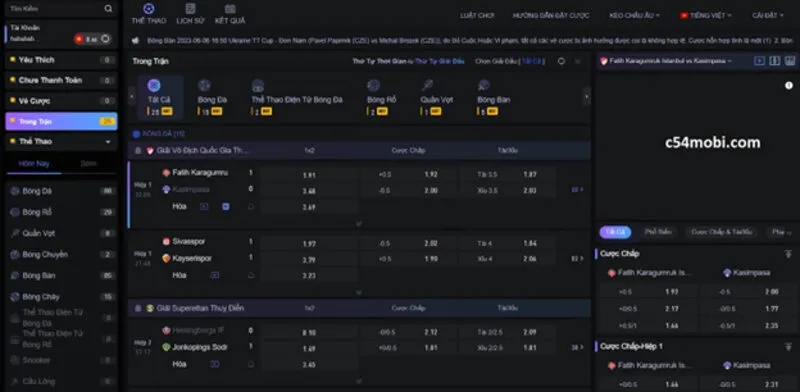Refresh the account balance
This screenshot has height=392, width=800.
tap(106, 39)
